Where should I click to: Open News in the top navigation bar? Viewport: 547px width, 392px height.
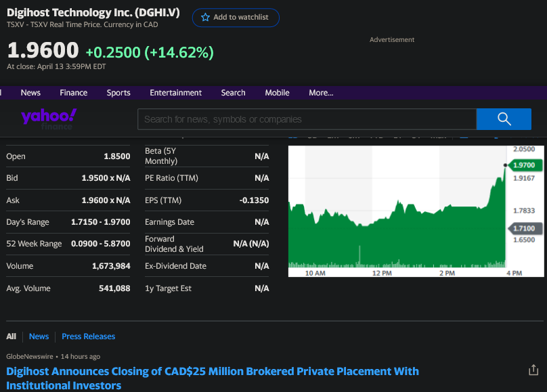point(30,93)
